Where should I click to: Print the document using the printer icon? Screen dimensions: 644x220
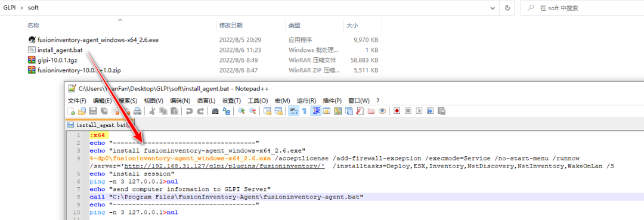pyautogui.click(x=137, y=111)
